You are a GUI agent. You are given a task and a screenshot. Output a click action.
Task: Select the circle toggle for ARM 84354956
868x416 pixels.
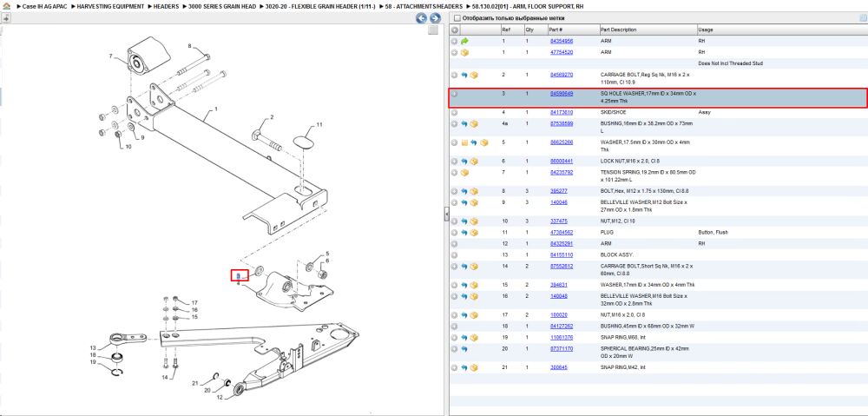pos(455,41)
